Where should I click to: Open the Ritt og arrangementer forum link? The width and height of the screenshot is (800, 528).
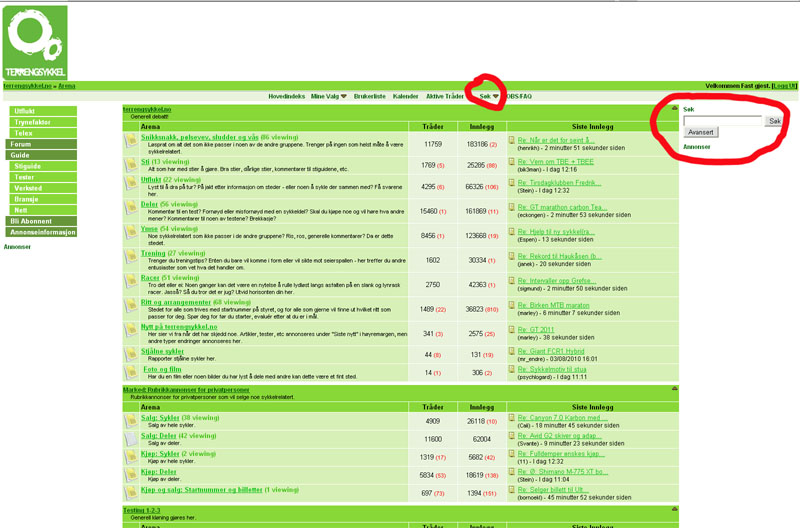tap(180, 301)
